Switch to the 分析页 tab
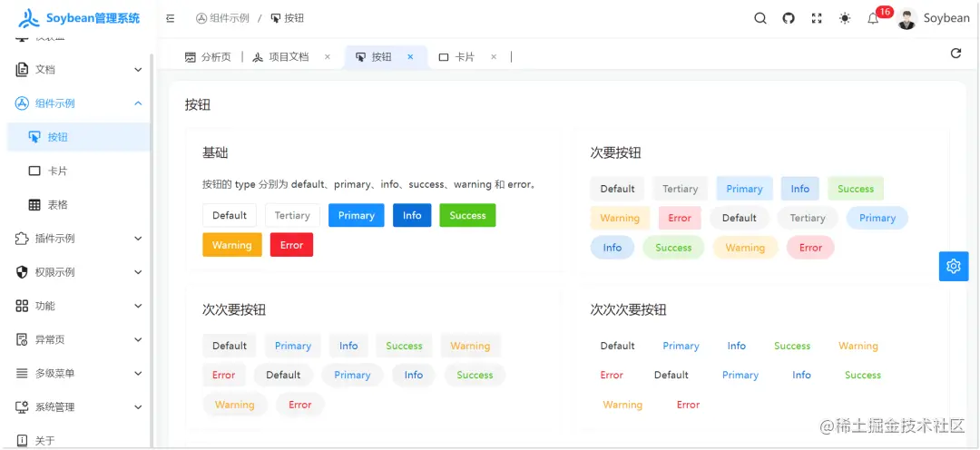This screenshot has width=980, height=450. tap(208, 57)
